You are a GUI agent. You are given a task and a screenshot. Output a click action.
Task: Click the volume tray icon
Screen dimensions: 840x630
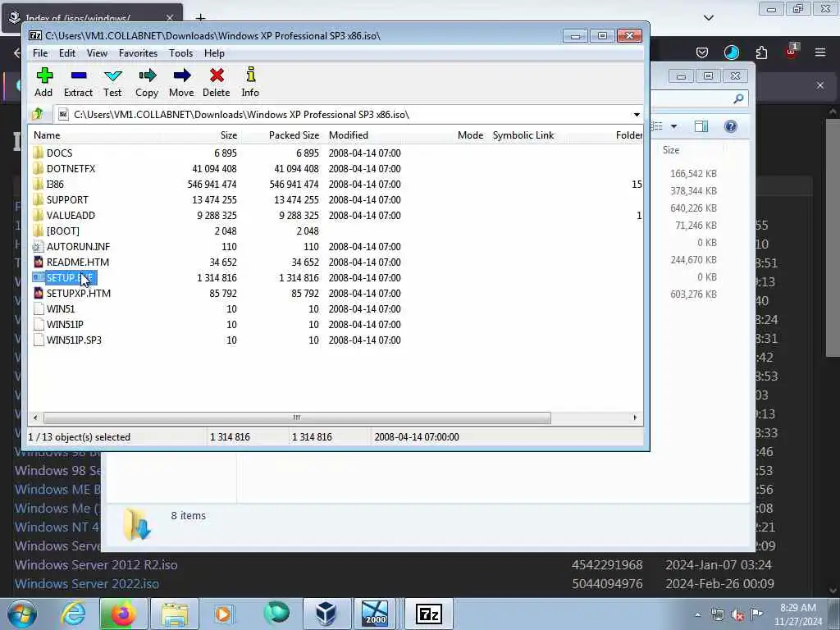pyautogui.click(x=737, y=615)
